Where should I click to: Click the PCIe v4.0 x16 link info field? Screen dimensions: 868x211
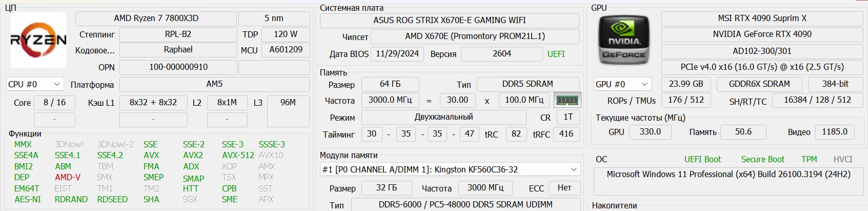[x=762, y=67]
